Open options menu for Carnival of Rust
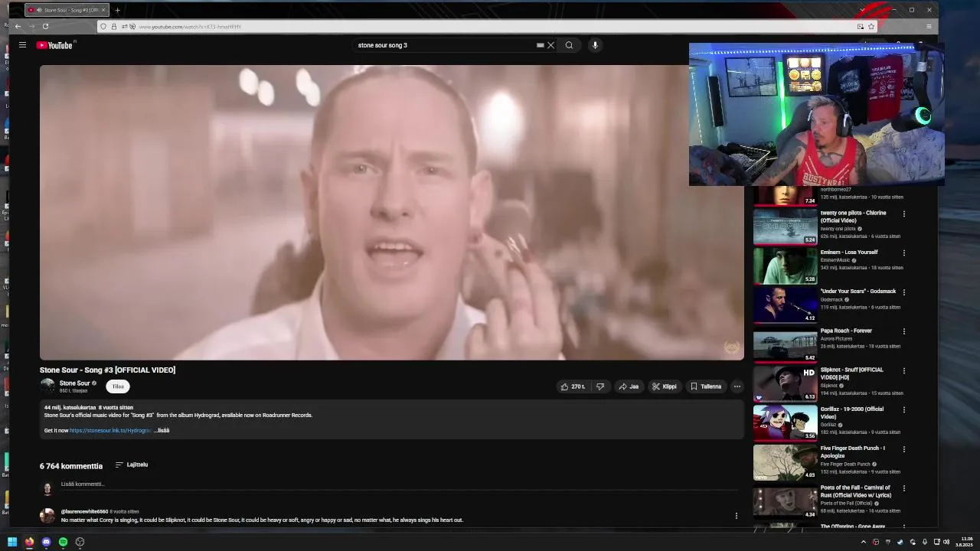The image size is (980, 551). [904, 489]
